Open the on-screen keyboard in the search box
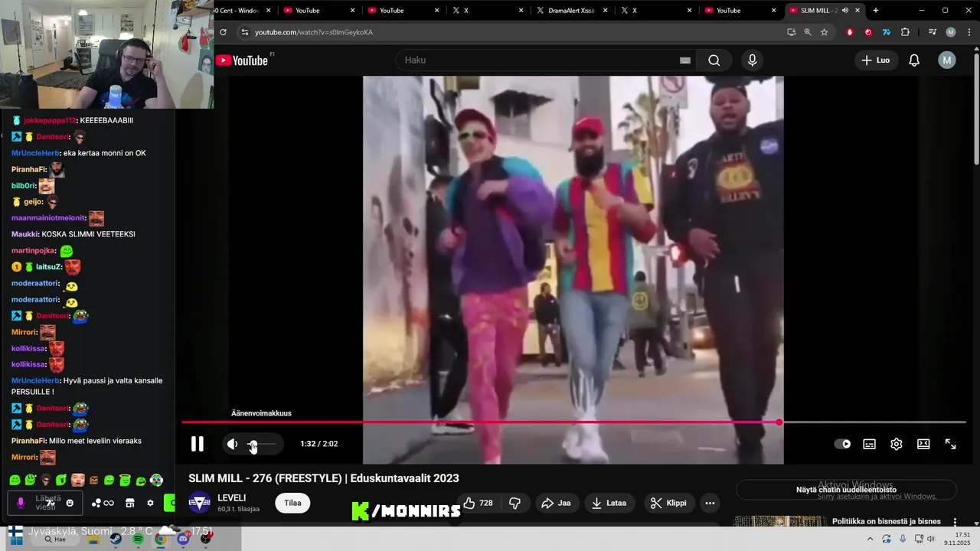Screen dimensions: 980x551 685,60
